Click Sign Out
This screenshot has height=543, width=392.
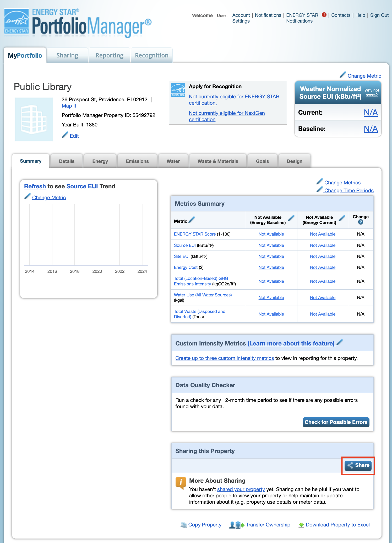click(379, 15)
